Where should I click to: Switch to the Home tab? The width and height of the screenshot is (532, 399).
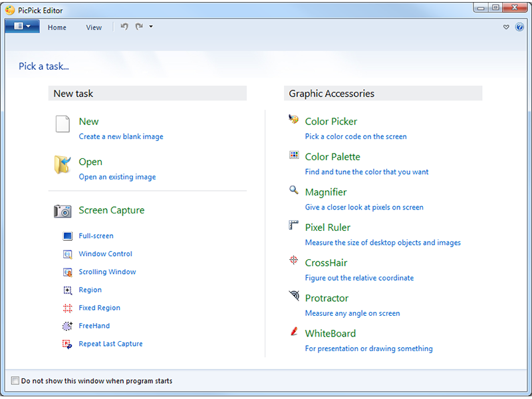57,27
